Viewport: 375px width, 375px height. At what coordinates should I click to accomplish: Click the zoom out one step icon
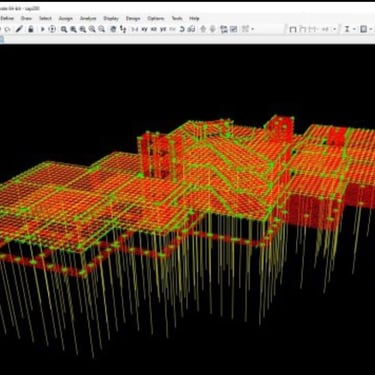point(102,29)
